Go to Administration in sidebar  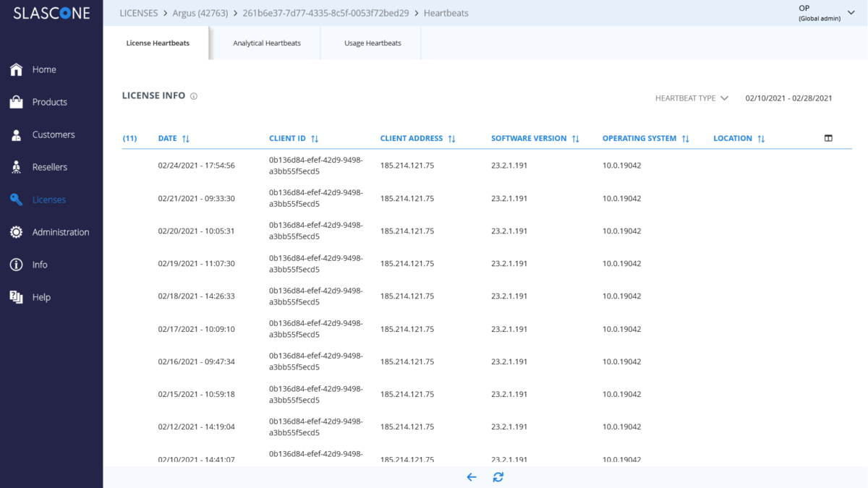60,232
